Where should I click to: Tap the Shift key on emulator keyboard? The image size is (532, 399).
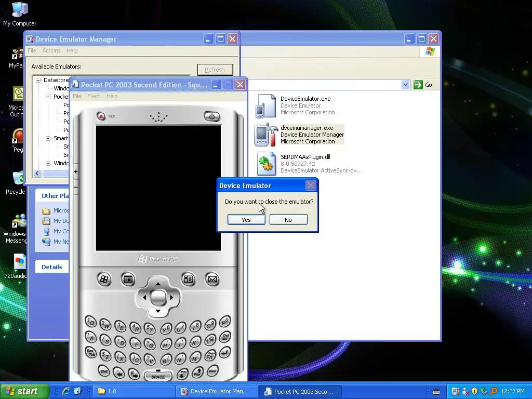(104, 371)
